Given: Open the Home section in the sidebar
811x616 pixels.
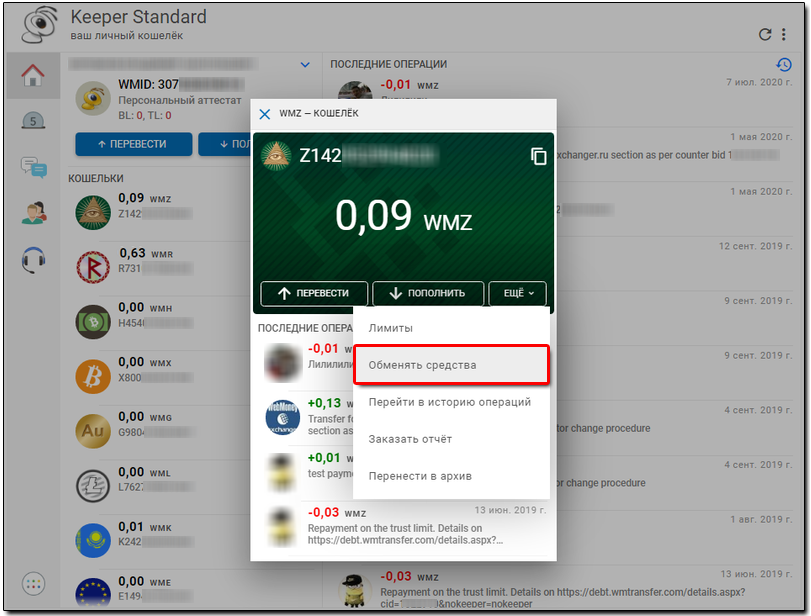Looking at the screenshot, I should point(33,76).
